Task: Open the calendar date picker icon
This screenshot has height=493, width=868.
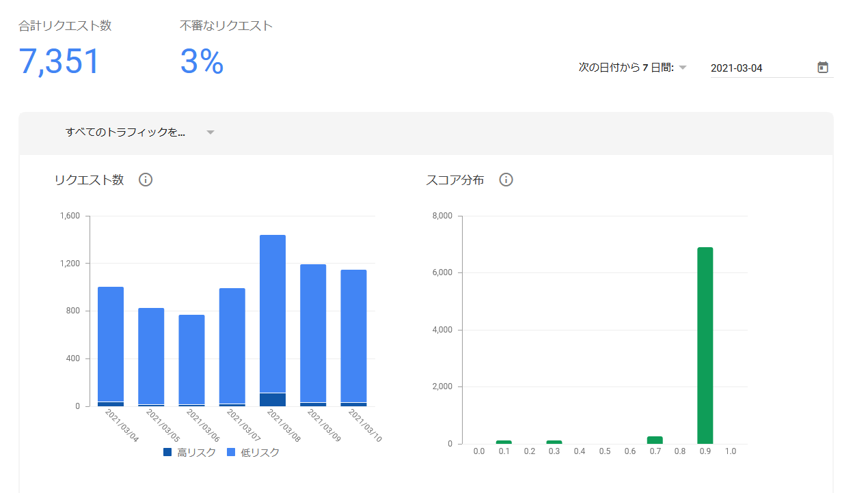Action: point(823,67)
